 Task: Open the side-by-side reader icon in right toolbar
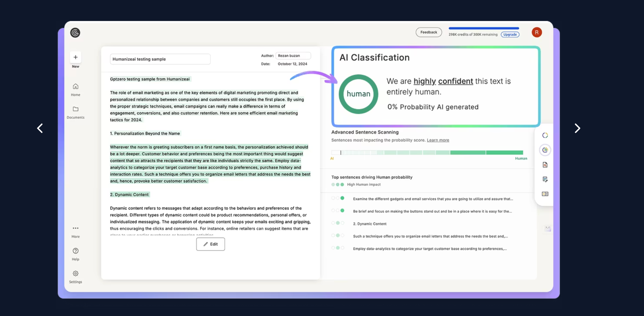[545, 194]
